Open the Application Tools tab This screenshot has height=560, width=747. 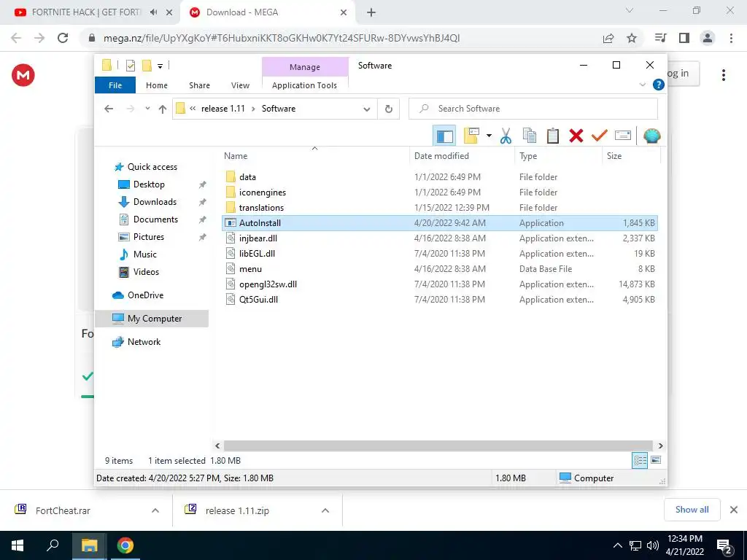(x=304, y=85)
